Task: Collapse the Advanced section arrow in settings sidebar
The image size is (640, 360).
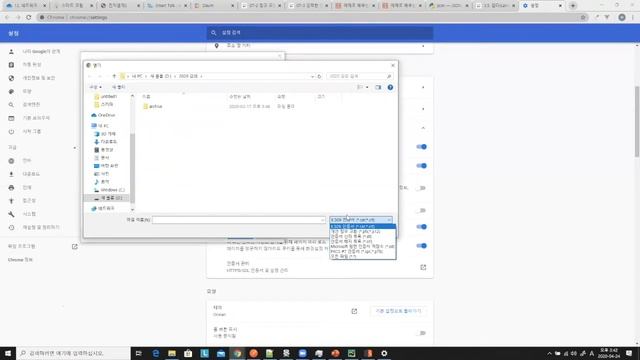Action: pyautogui.click(x=75, y=147)
